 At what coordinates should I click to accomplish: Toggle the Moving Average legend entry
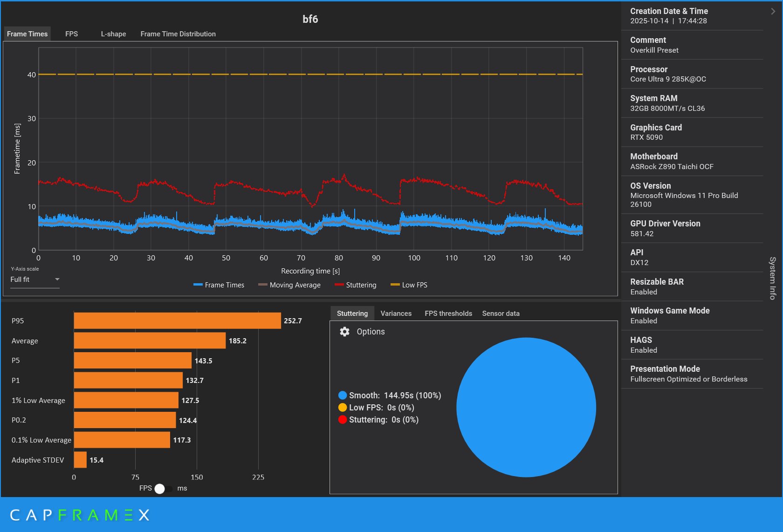pos(289,285)
